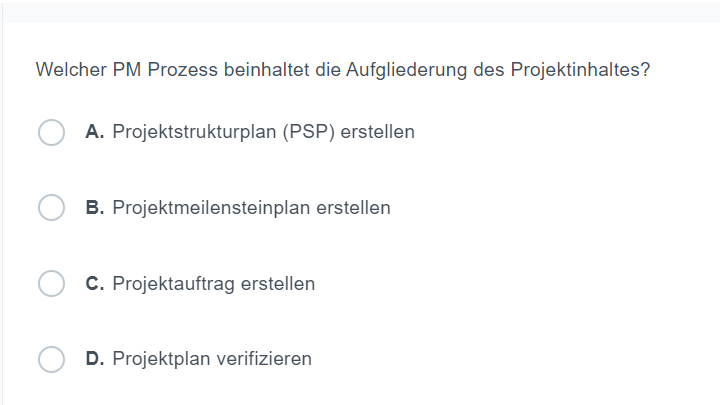
Task: Click the bold letter 'C.' label
Action: coord(95,284)
